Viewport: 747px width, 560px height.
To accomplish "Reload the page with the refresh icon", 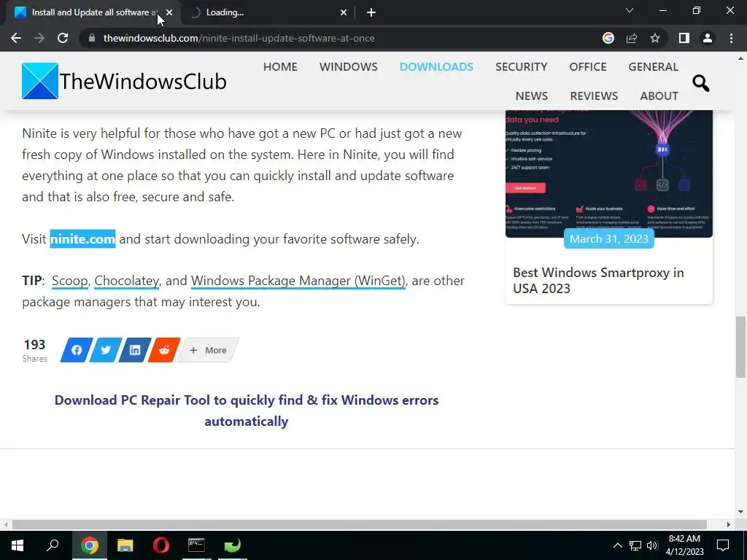I will click(x=63, y=38).
